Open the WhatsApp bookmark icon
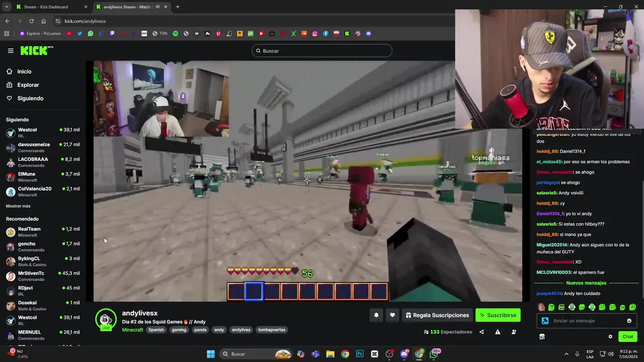Image resolution: width=644 pixels, height=362 pixels. click(91, 34)
